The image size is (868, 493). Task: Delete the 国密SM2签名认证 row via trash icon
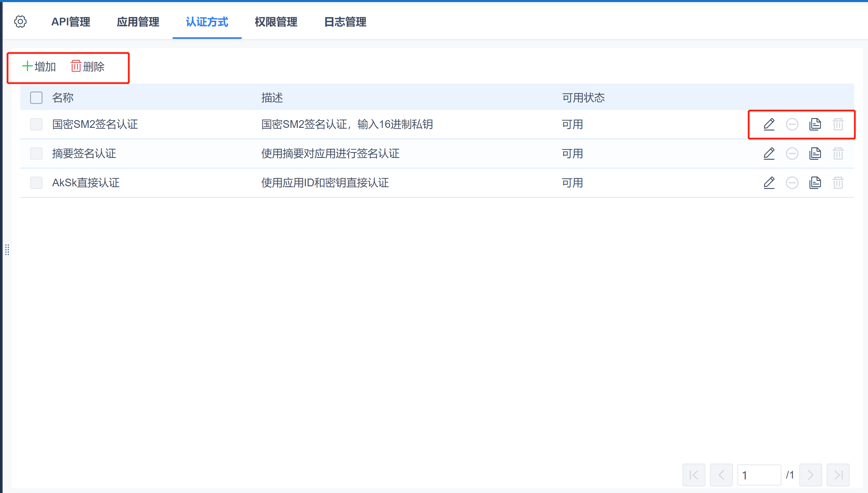tap(838, 124)
